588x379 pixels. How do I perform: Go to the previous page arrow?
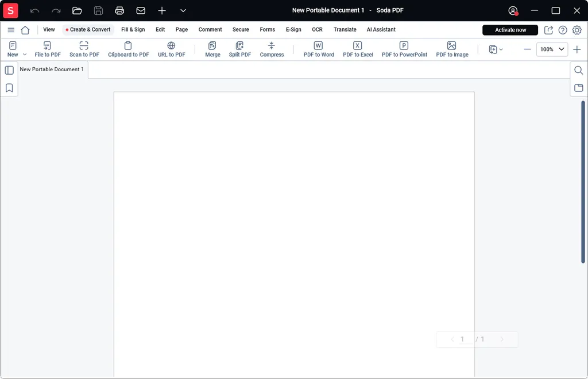point(452,339)
